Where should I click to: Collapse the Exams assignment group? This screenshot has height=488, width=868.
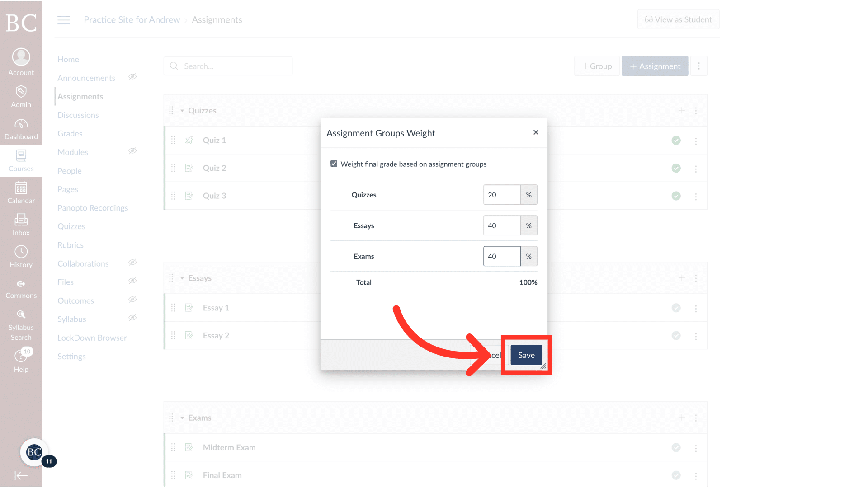(183, 418)
